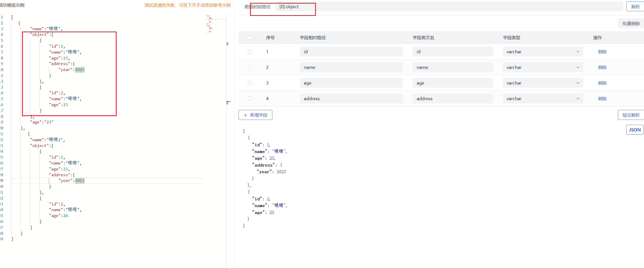Viewport: 644px width, 268px height.
Task: Click the 新增字段 button
Action: click(255, 115)
